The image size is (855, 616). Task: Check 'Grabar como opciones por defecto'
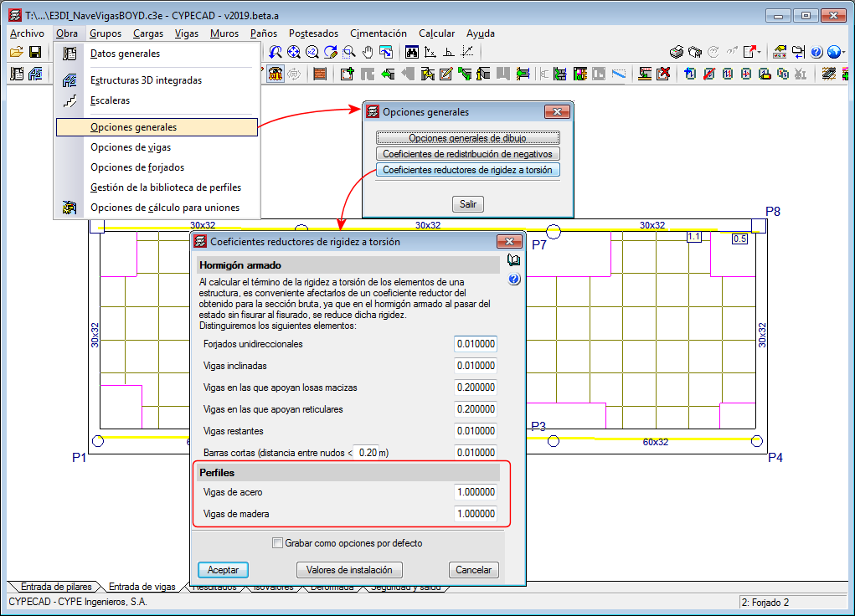point(277,543)
